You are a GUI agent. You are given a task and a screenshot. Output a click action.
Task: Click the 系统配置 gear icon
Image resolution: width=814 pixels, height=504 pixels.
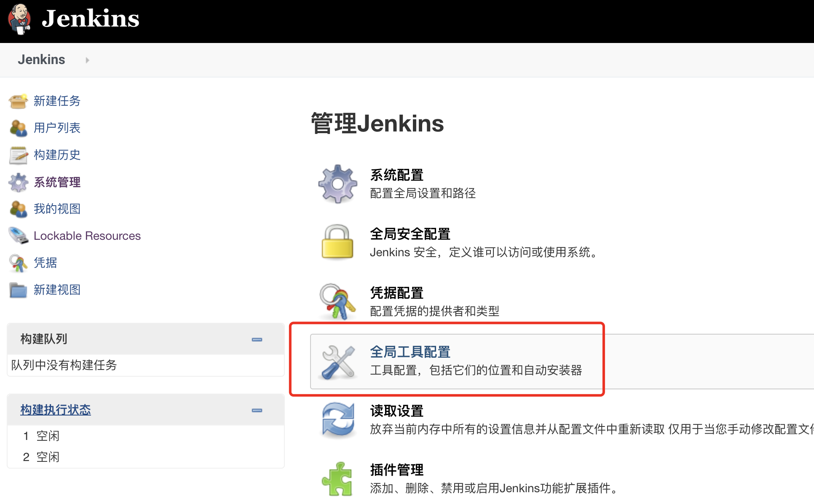[x=337, y=184]
